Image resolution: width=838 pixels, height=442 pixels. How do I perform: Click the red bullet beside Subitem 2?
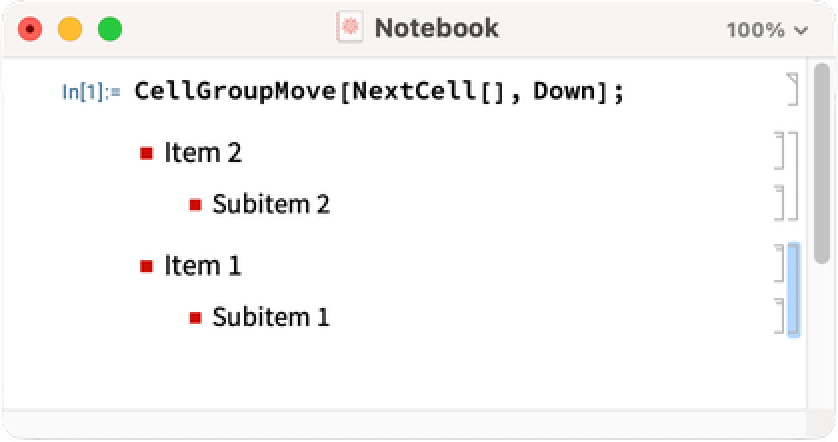[x=195, y=205]
